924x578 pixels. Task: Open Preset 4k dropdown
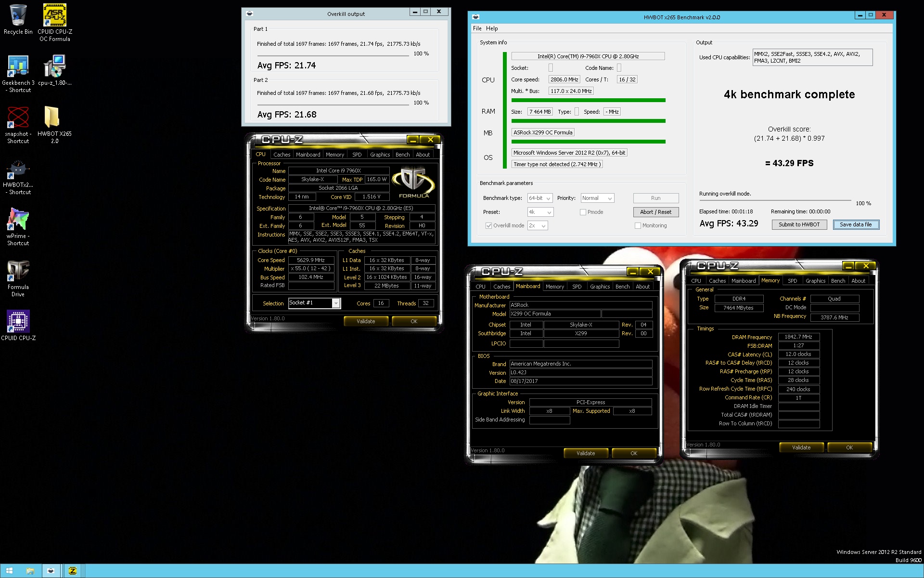[x=540, y=212]
